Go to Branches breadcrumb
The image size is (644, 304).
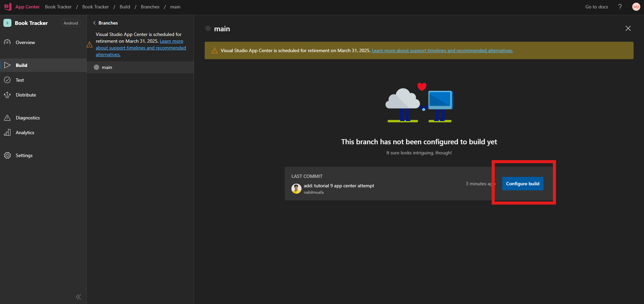(150, 7)
